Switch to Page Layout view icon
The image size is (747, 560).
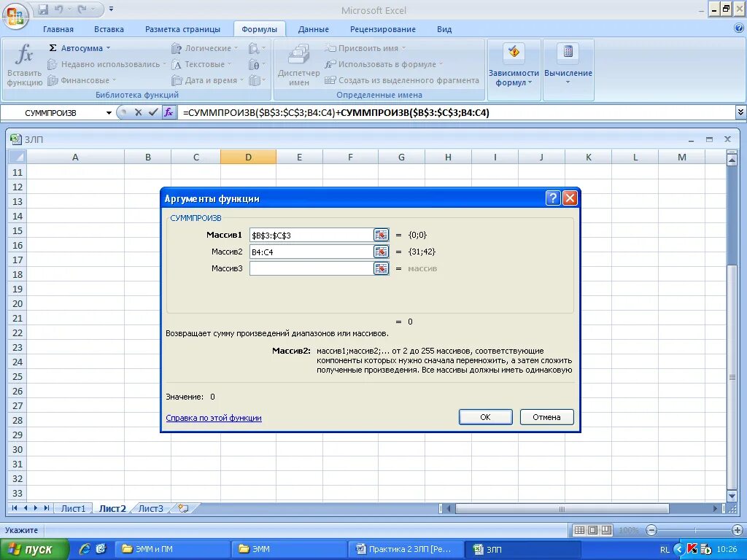(x=592, y=530)
